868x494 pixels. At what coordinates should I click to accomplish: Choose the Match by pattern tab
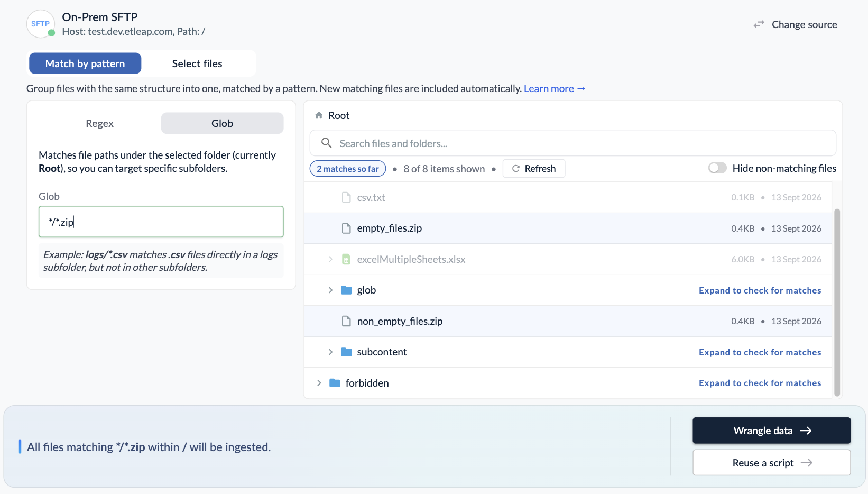(x=85, y=63)
